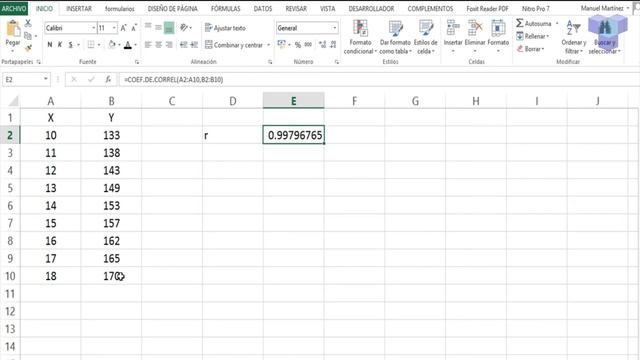640x360 pixels.
Task: Switch to the REVISAR tab
Action: 296,8
